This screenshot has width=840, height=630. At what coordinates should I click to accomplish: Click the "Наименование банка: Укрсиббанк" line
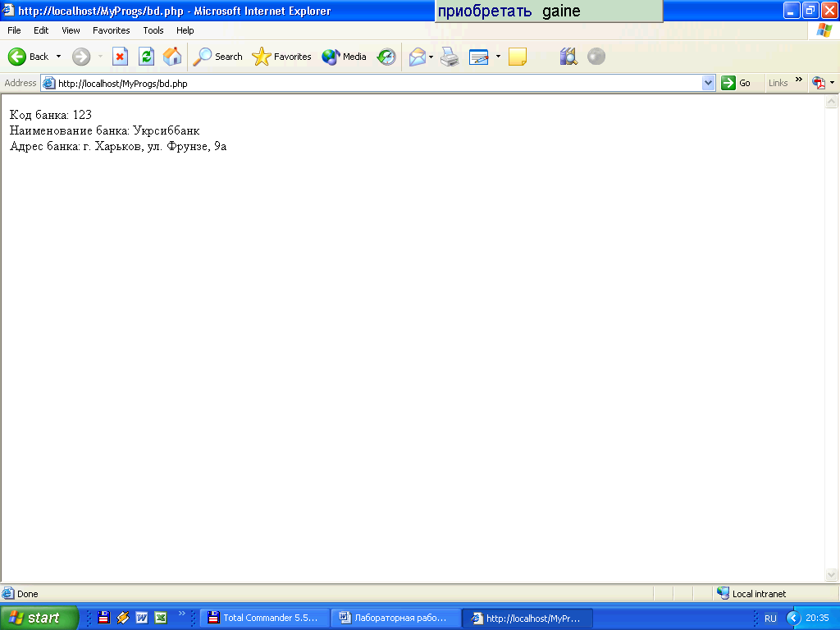[104, 130]
